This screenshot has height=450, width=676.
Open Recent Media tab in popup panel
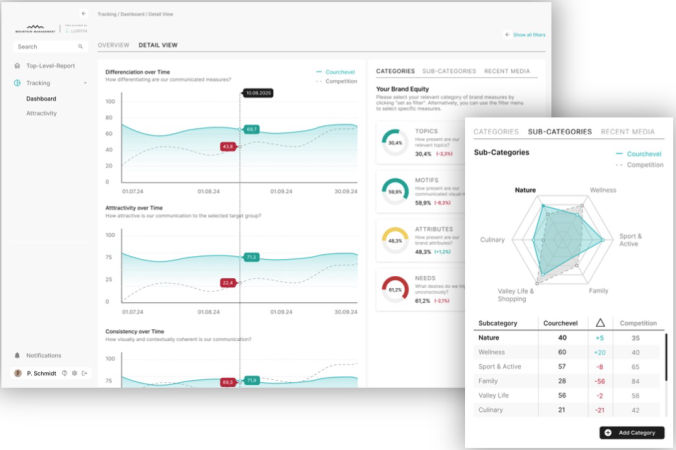click(x=627, y=132)
